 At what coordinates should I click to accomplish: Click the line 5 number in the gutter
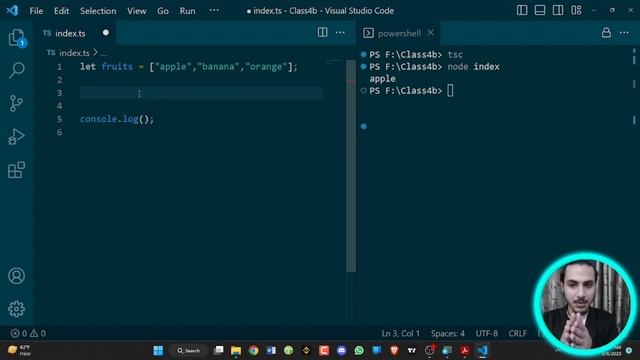(x=59, y=119)
